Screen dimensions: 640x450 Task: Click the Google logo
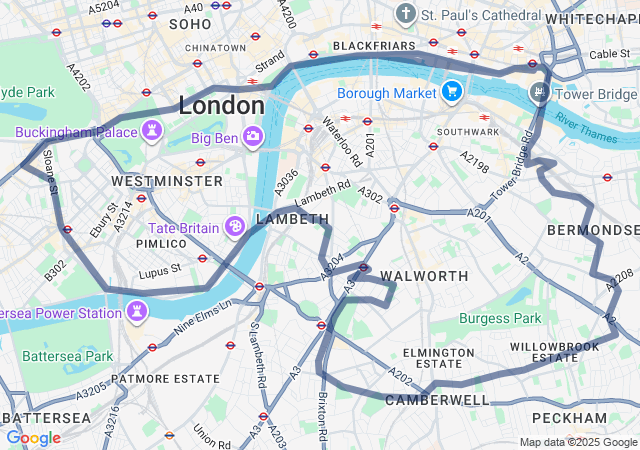[x=34, y=438]
